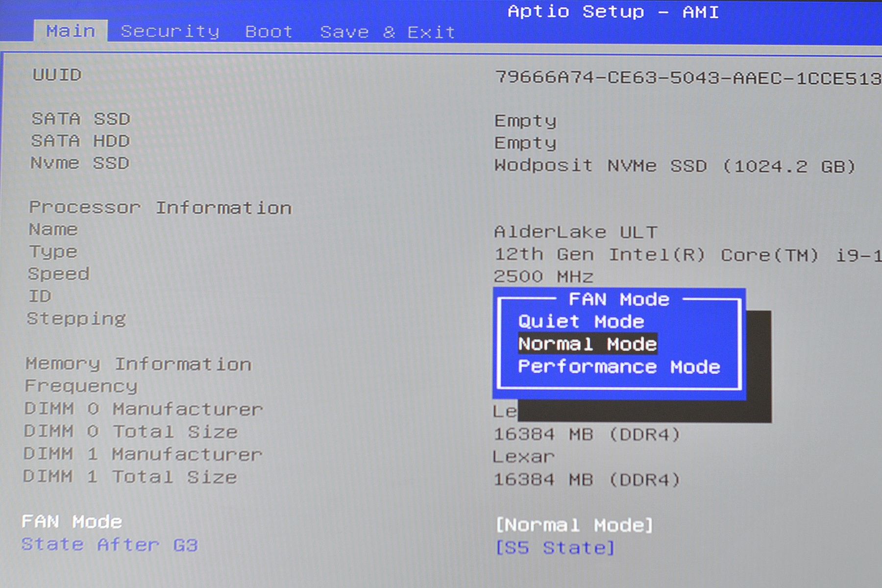Go to the Save & Exit tab
Image resolution: width=882 pixels, height=588 pixels.
(387, 32)
